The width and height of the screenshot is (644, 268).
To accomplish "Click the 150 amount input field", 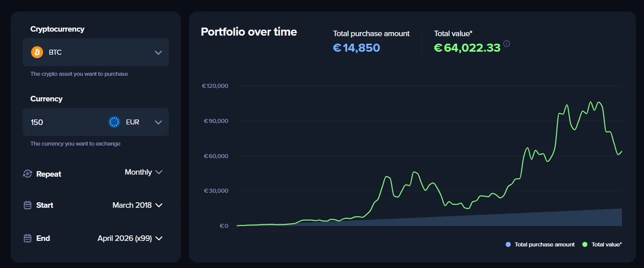I will pyautogui.click(x=65, y=122).
